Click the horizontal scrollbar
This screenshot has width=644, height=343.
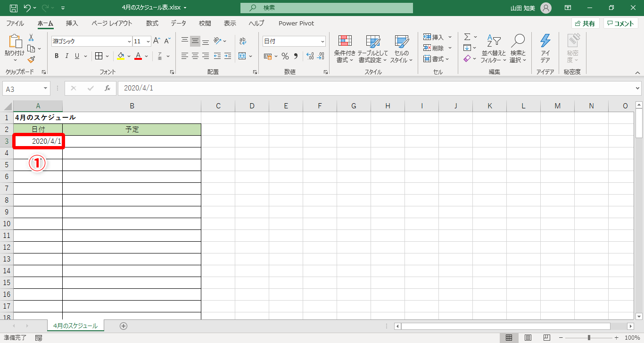[x=505, y=326]
